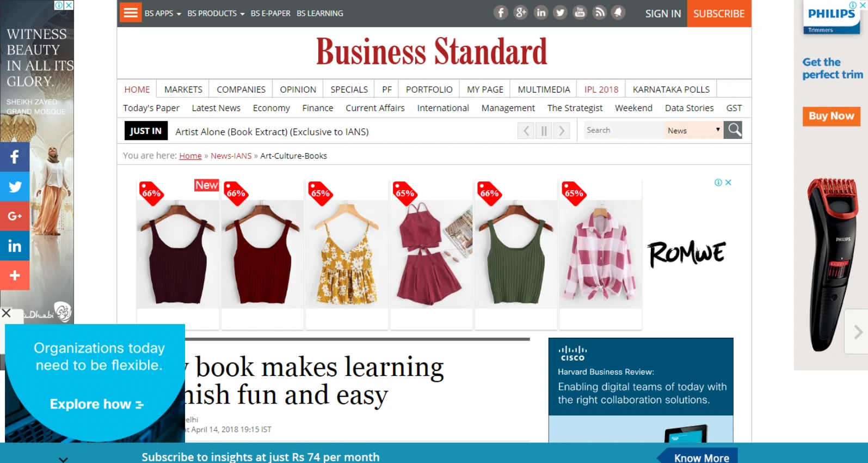Screen dimensions: 868x463
Task: Select the Karnataka Polls tab
Action: pos(670,89)
